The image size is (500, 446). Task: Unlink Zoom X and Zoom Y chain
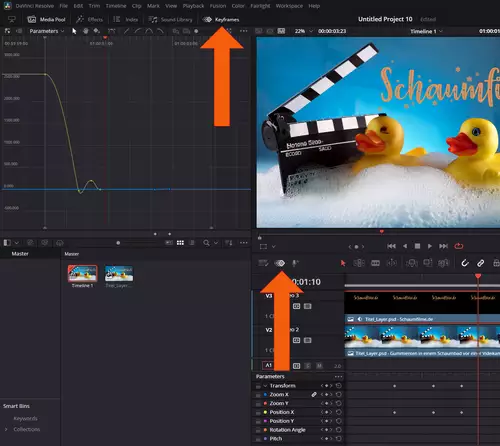point(314,394)
